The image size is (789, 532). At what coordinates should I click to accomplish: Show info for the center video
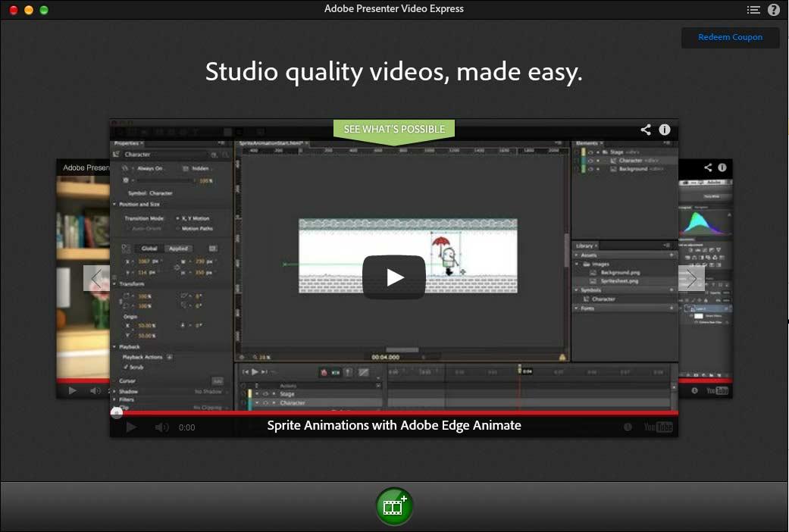pyautogui.click(x=665, y=130)
